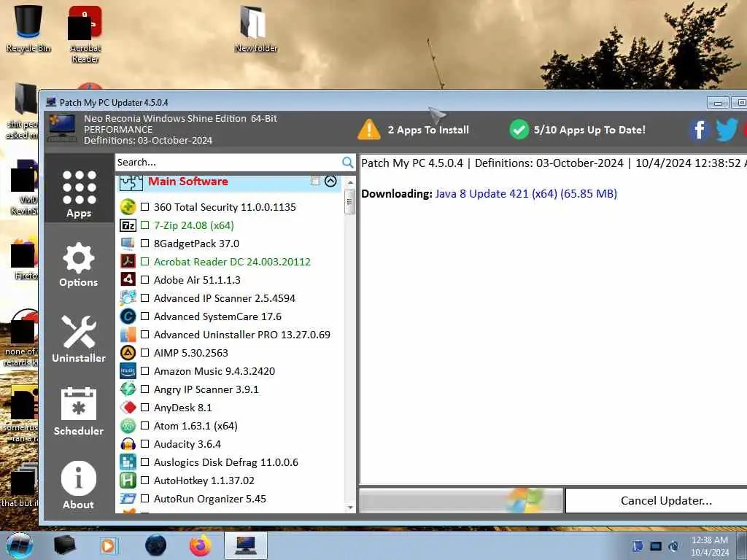
Task: Check Acrobat Reader DC checkbox
Action: (145, 262)
